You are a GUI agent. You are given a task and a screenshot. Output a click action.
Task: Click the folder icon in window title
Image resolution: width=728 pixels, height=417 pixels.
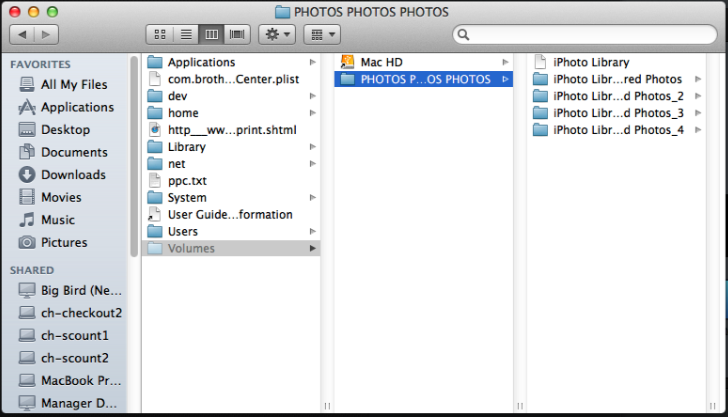282,12
